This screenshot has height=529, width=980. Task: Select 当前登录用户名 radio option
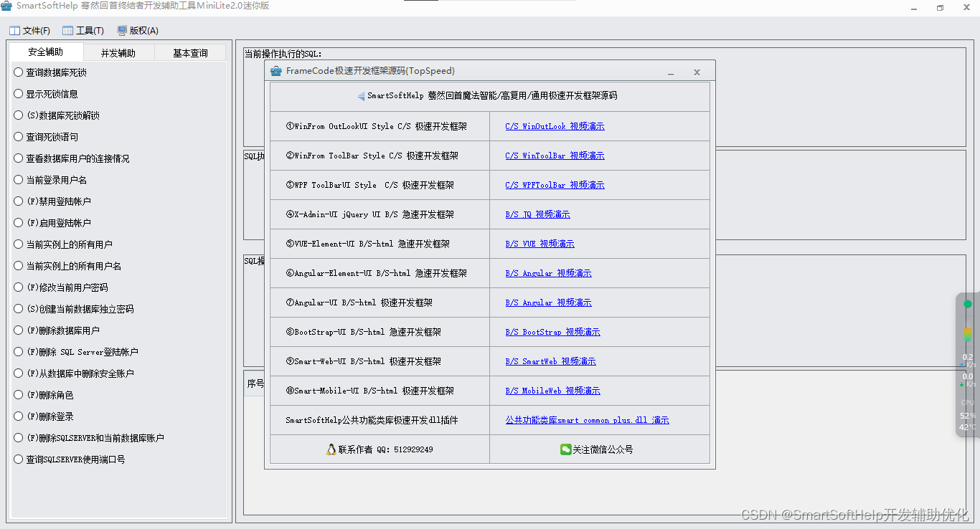click(50, 180)
